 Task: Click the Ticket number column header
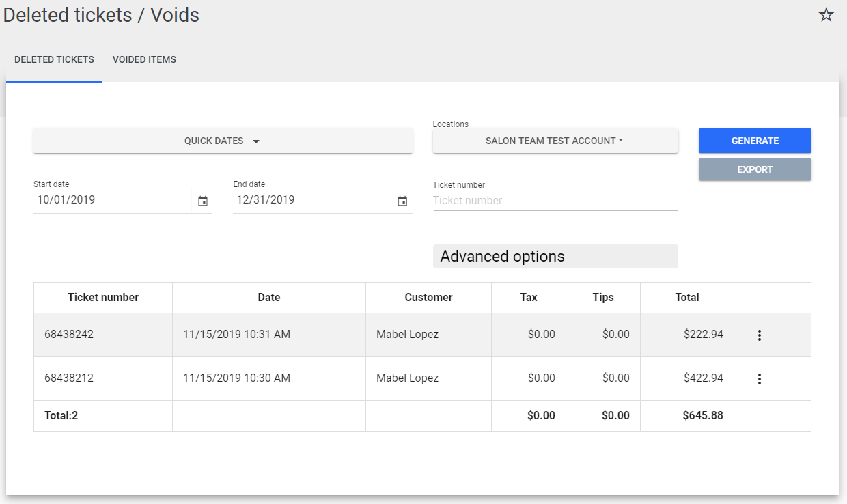(103, 298)
